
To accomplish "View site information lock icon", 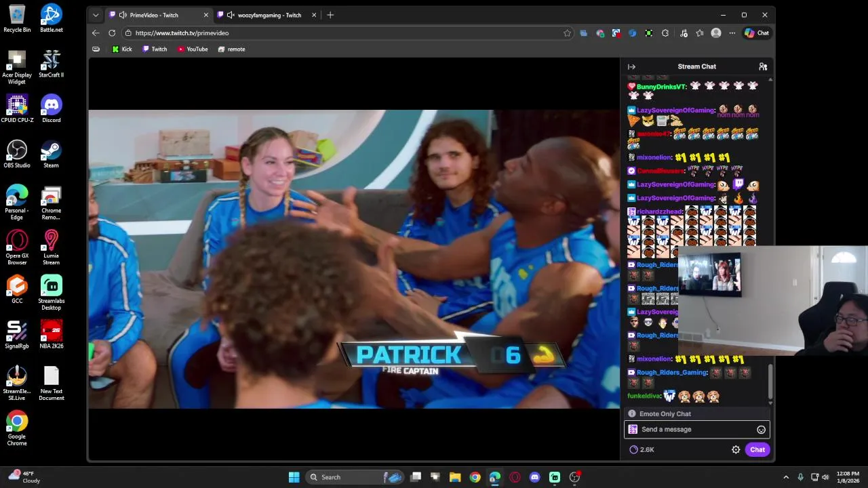I will coord(128,33).
